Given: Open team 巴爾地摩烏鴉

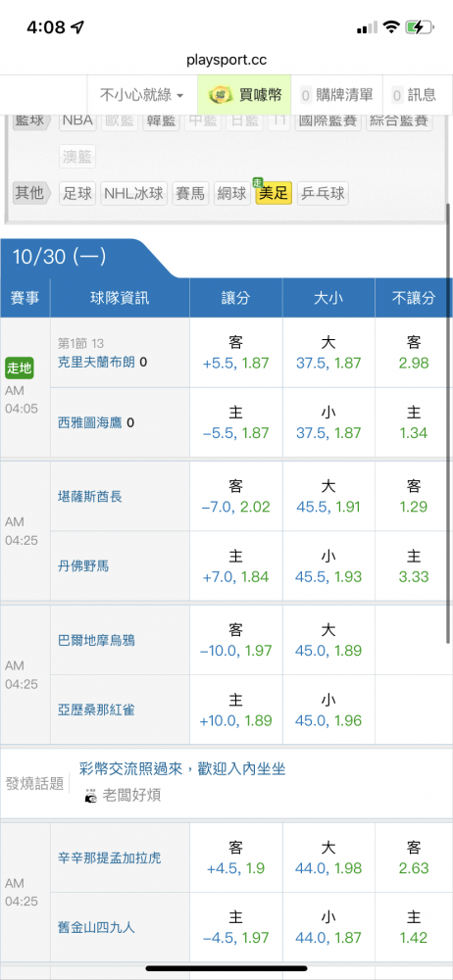Looking at the screenshot, I should point(96,641).
